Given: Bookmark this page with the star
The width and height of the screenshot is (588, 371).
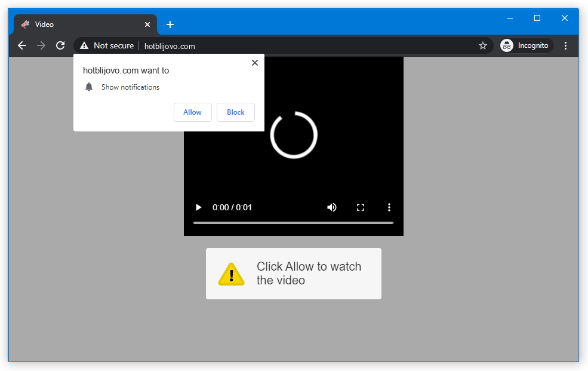Looking at the screenshot, I should (x=482, y=45).
